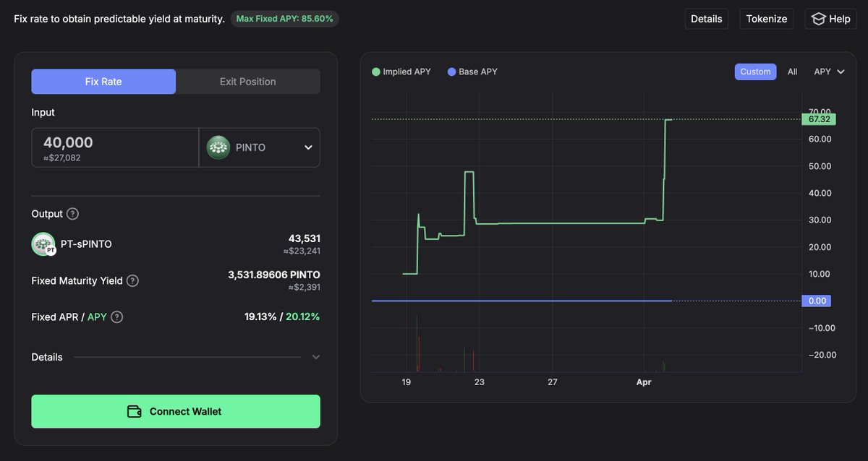The height and width of the screenshot is (461, 868).
Task: Click the PT-sPINTO output label
Action: 86,244
